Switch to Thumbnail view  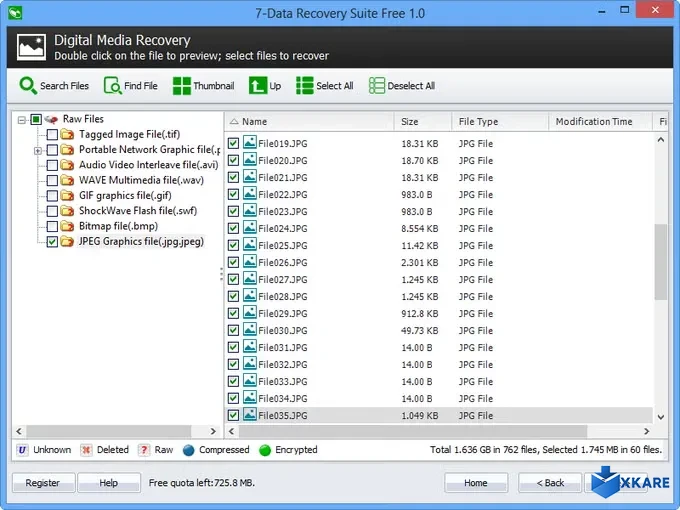203,85
